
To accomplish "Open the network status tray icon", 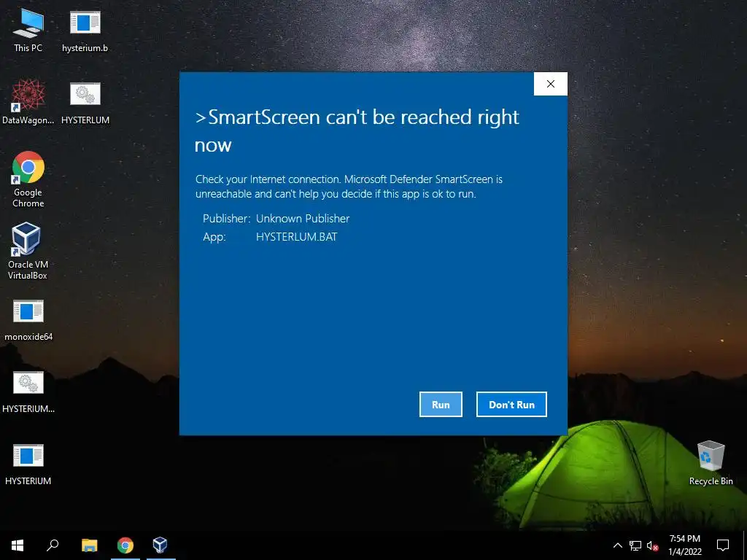I will coord(635,545).
